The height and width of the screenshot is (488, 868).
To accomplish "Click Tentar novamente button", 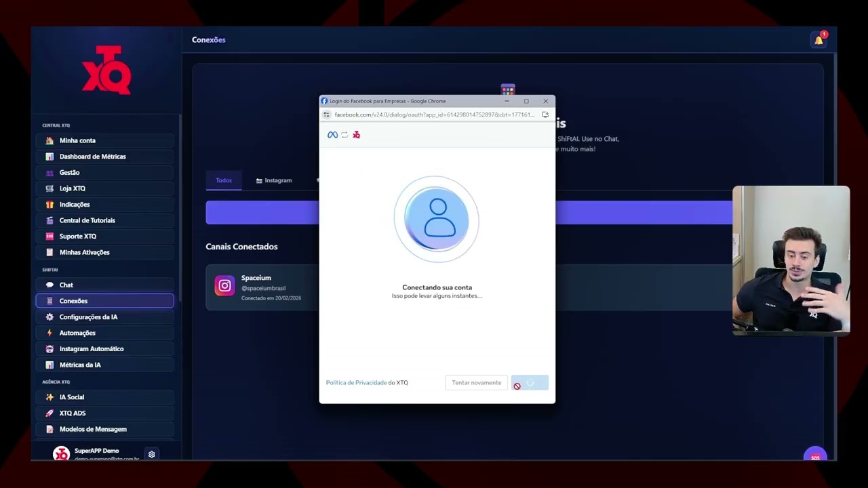I will [477, 382].
